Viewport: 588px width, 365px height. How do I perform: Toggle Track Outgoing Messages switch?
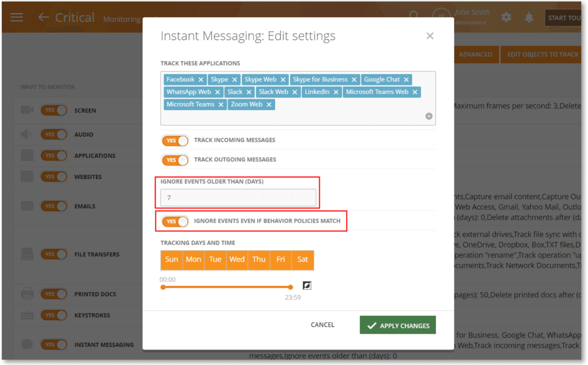pos(175,160)
